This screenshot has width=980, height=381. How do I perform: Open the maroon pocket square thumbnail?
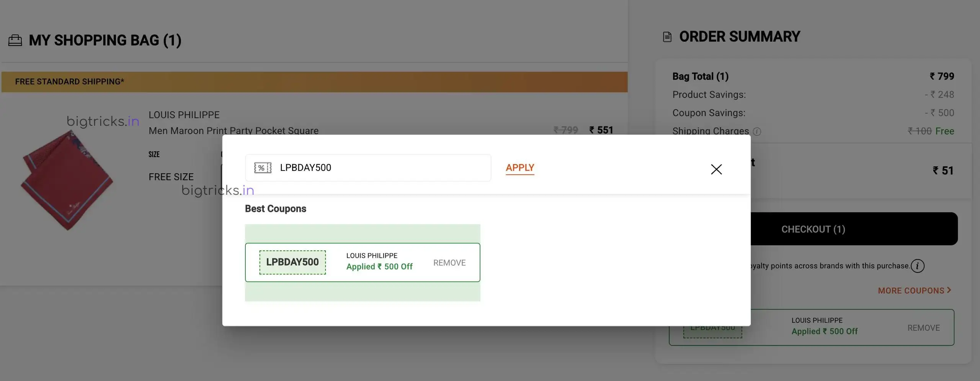[67, 180]
